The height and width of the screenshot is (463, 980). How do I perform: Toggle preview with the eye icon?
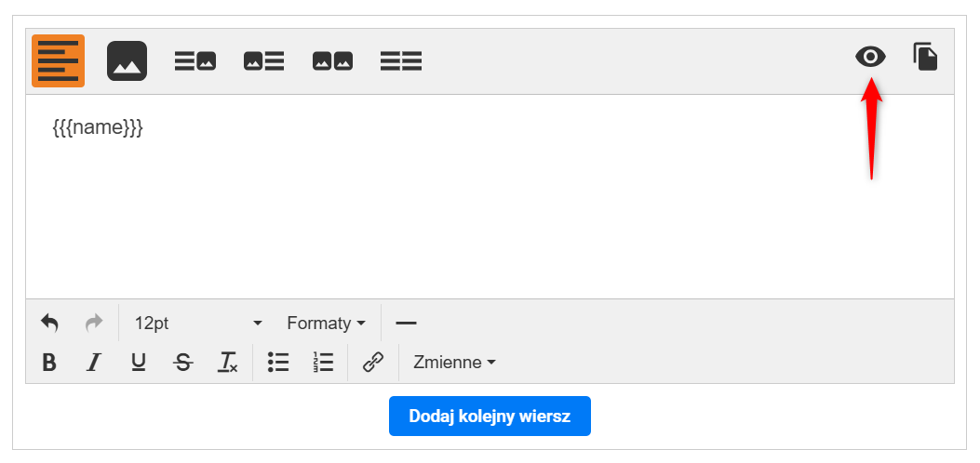click(870, 58)
